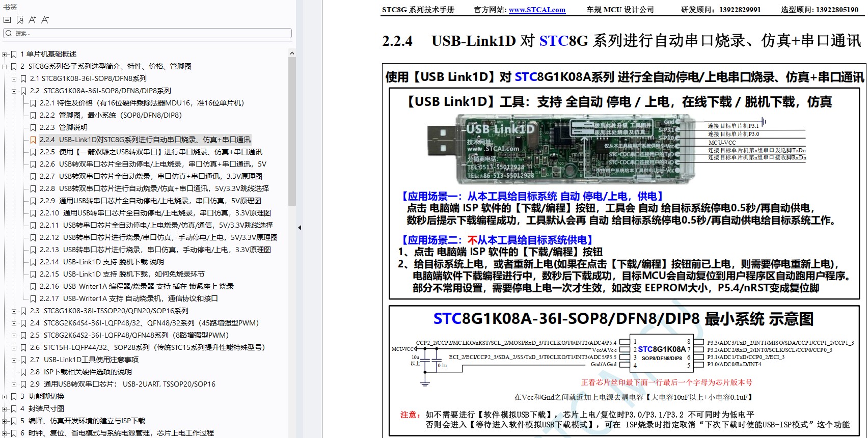Expand bookmark 2.1 STC8G1K08-36I-SOP8/DFN8系列

[14, 78]
